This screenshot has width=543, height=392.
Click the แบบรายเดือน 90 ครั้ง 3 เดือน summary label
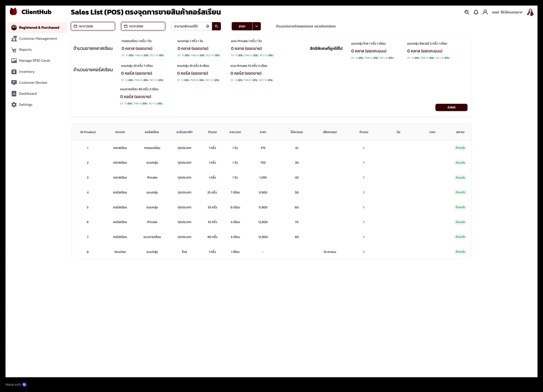[139, 89]
